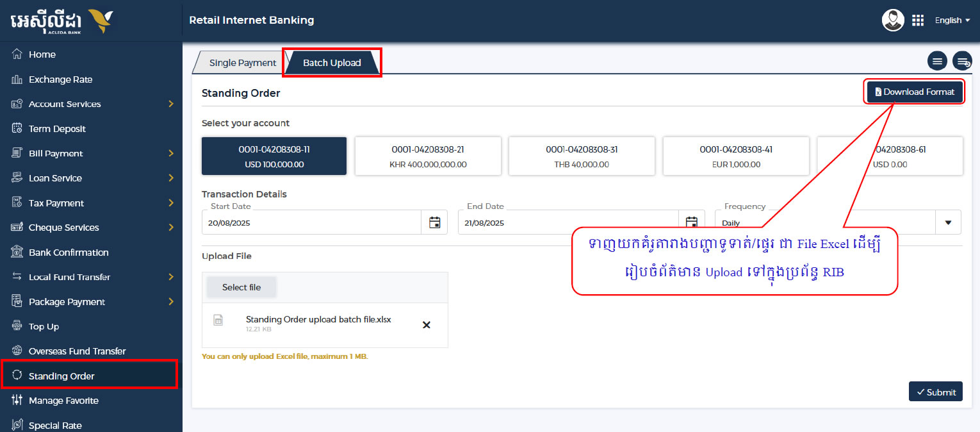
Task: Click the Download Format button
Action: (915, 92)
